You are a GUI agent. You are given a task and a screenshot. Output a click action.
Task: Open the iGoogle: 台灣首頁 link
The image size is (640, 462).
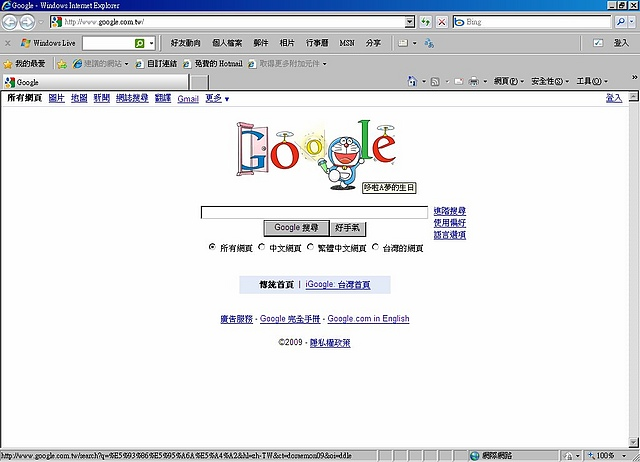pyautogui.click(x=338, y=284)
